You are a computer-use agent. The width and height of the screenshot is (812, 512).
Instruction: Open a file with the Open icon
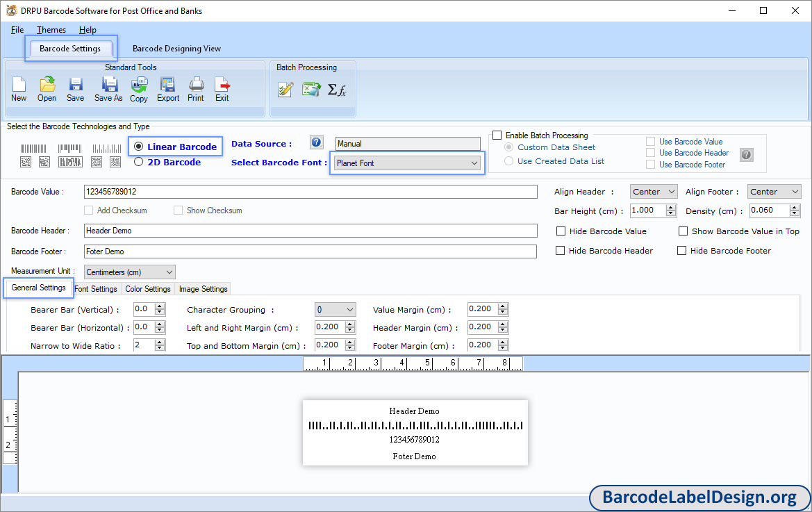tap(47, 85)
